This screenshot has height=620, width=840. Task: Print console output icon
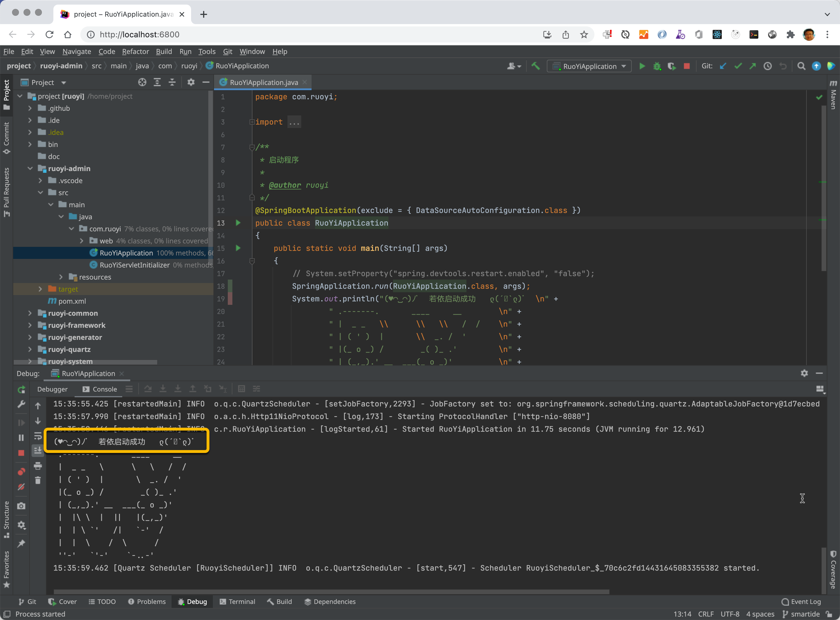click(38, 466)
